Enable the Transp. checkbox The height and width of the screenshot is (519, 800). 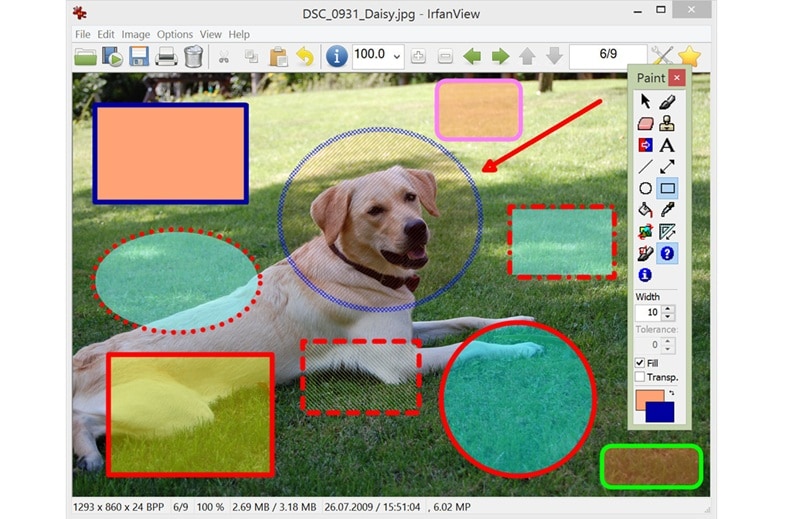640,377
